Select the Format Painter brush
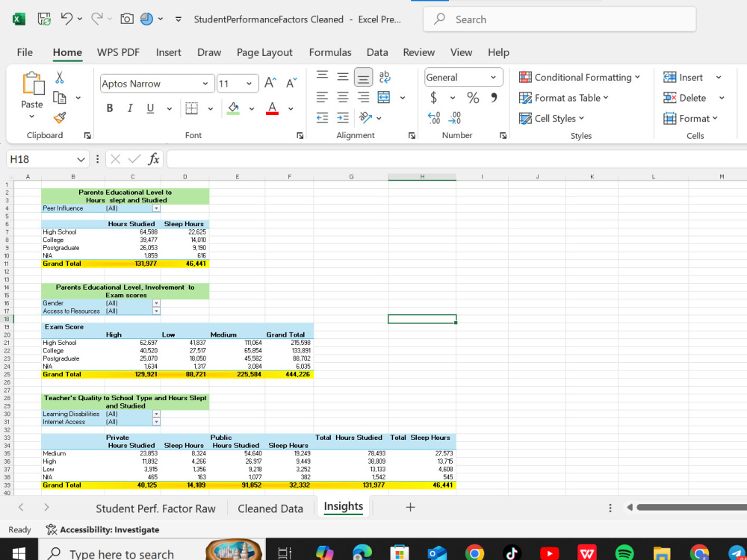The height and width of the screenshot is (560, 747). 60,117
